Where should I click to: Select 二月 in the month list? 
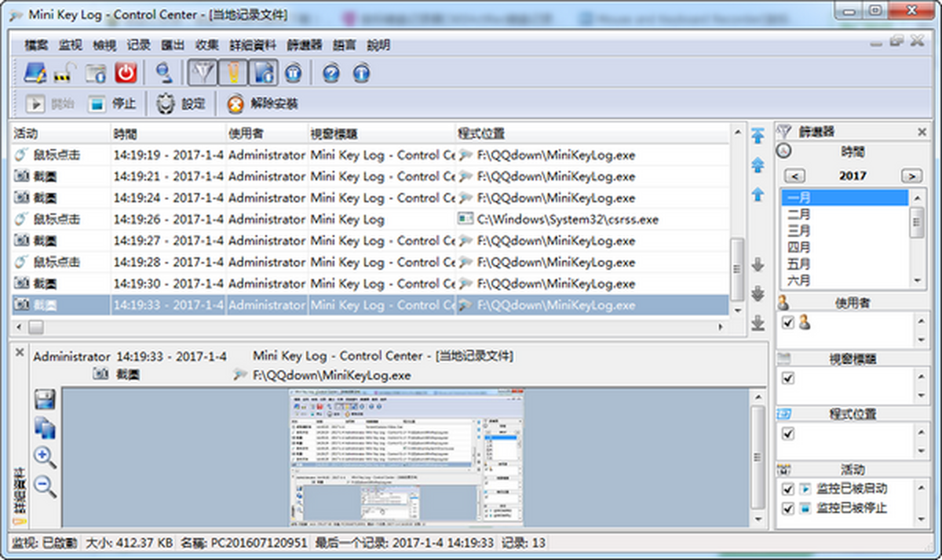(844, 214)
